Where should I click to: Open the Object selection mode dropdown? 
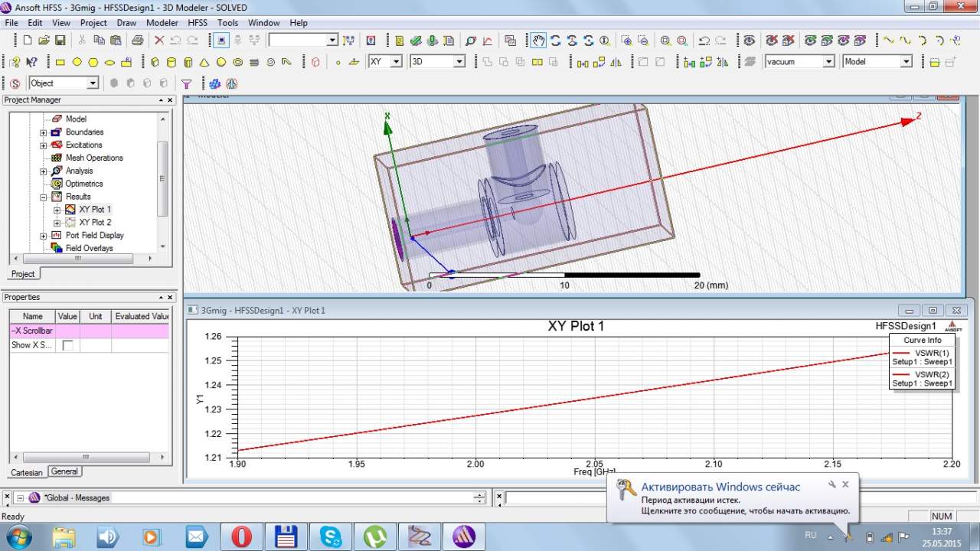point(93,83)
